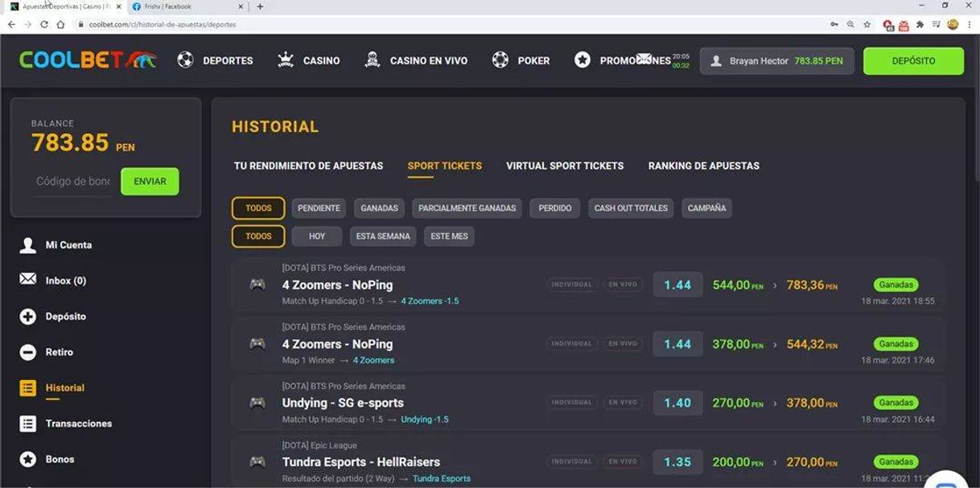Viewport: 980px width, 488px height.
Task: Click the Bonos star icon
Action: 28,459
